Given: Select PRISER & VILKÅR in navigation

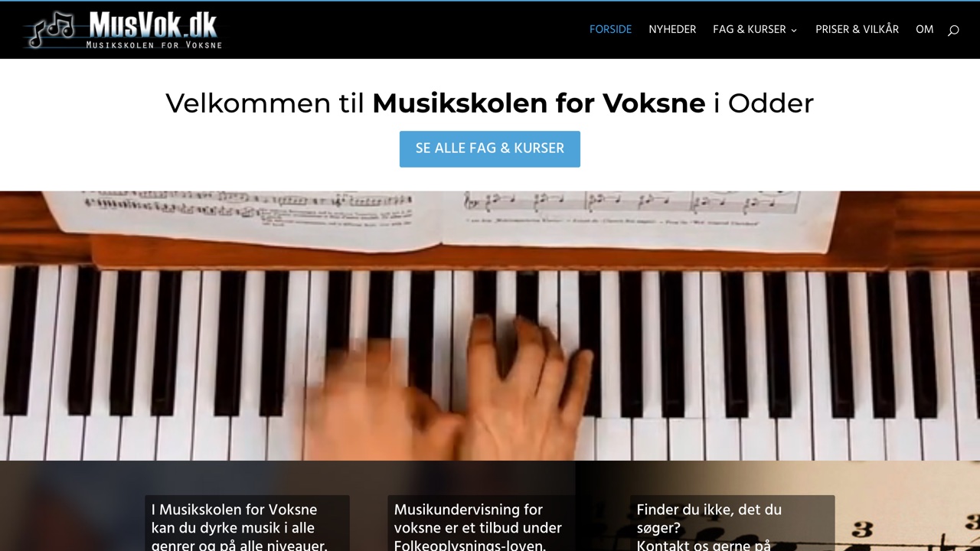Looking at the screenshot, I should pyautogui.click(x=857, y=30).
